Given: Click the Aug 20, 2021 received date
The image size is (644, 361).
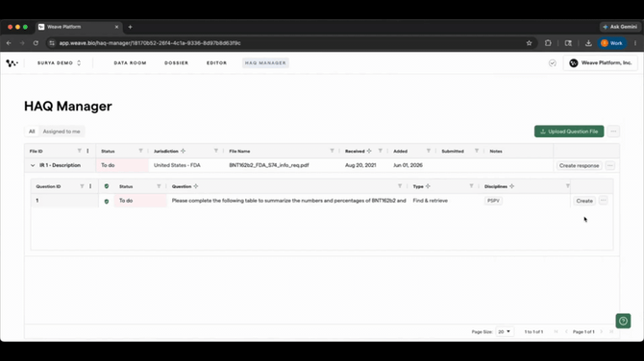Looking at the screenshot, I should (360, 165).
